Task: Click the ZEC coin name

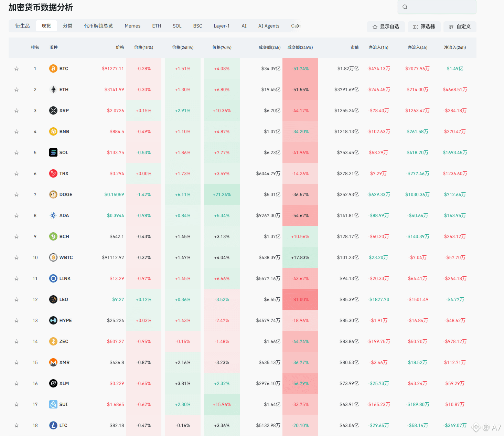Action: click(64, 341)
